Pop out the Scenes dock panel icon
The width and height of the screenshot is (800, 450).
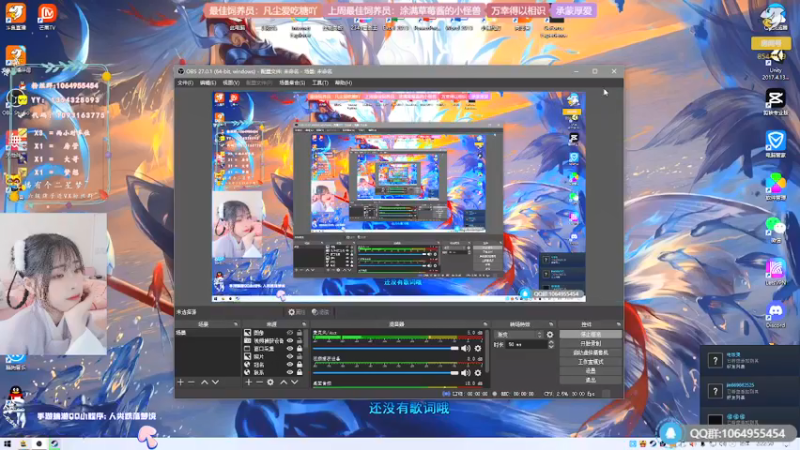click(x=236, y=324)
